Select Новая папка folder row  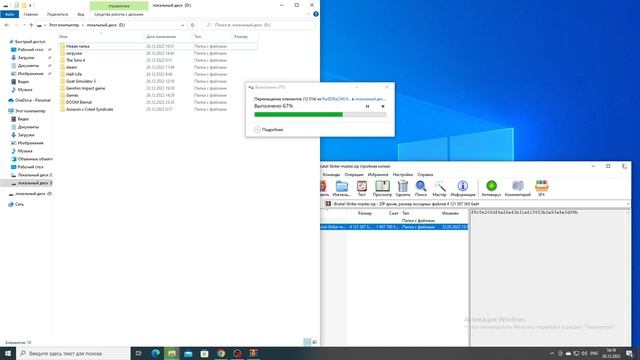(158, 46)
